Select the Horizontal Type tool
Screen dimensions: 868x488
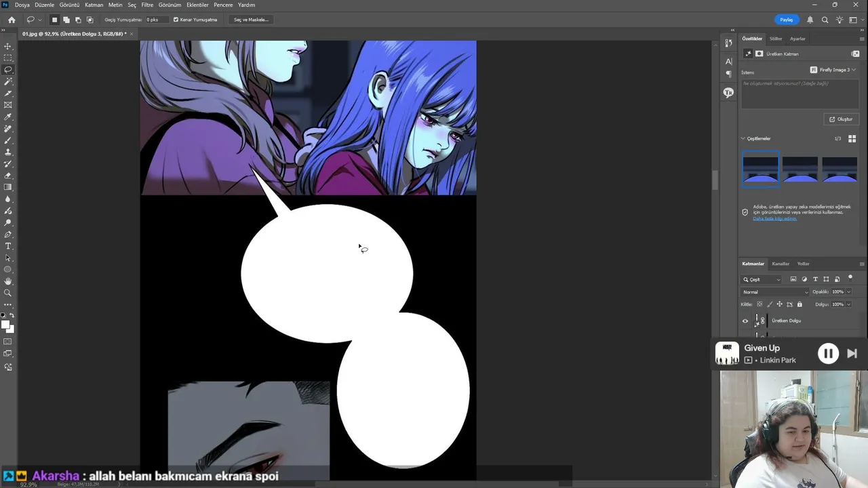(8, 246)
